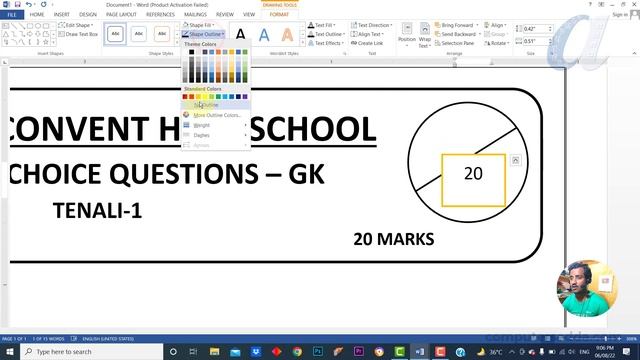Click the Create Link button

[x=367, y=43]
